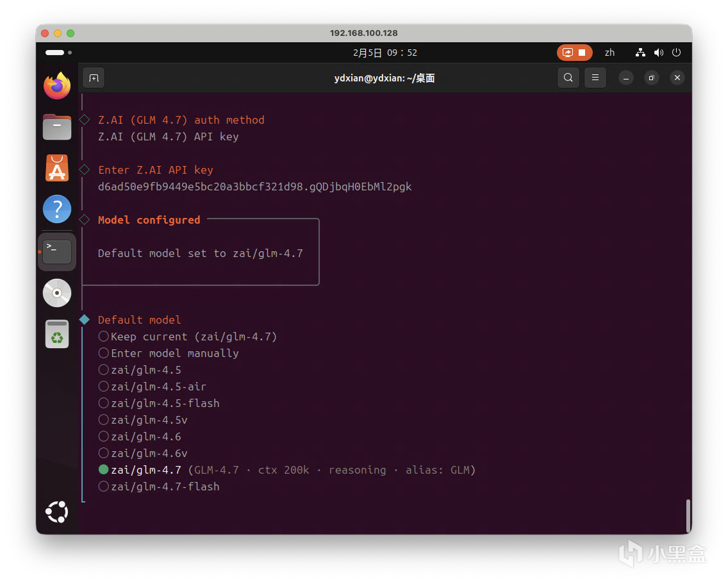Open the Trash icon in the dock
Screen dimensions: 728x582
click(x=57, y=334)
